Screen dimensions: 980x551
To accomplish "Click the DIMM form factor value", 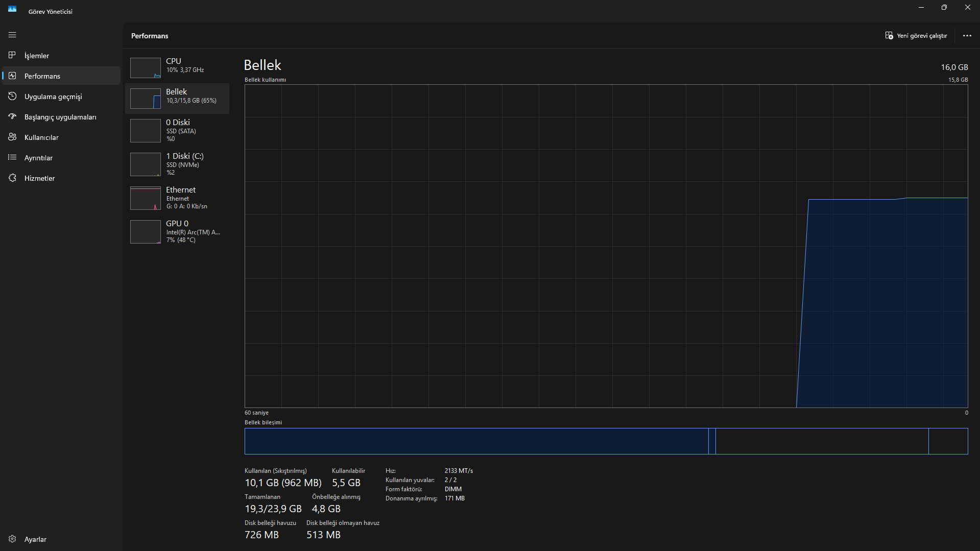I will coord(453,489).
